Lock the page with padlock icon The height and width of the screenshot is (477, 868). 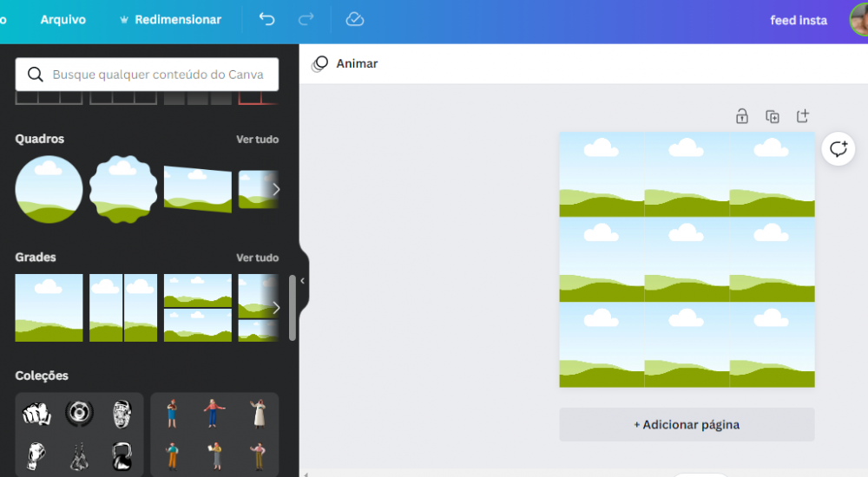(x=742, y=116)
